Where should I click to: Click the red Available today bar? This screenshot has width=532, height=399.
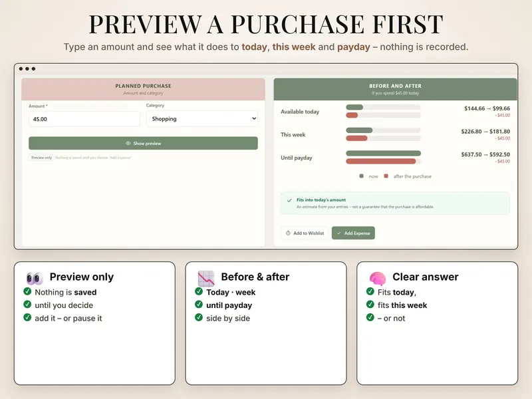[x=352, y=115]
